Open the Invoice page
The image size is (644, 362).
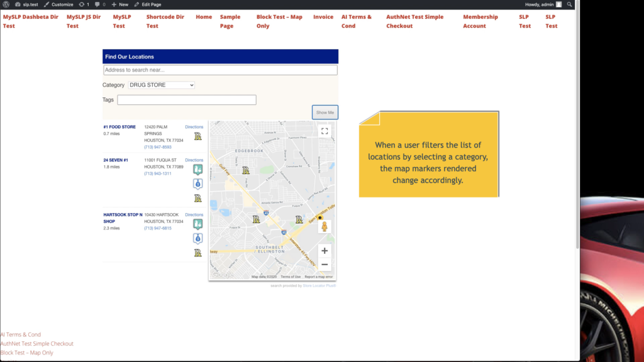pos(323,17)
